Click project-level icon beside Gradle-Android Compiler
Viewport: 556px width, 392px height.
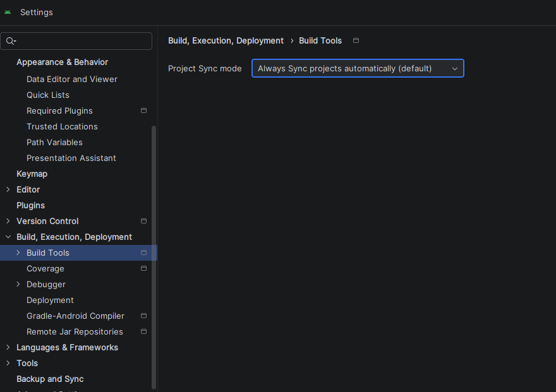[143, 316]
